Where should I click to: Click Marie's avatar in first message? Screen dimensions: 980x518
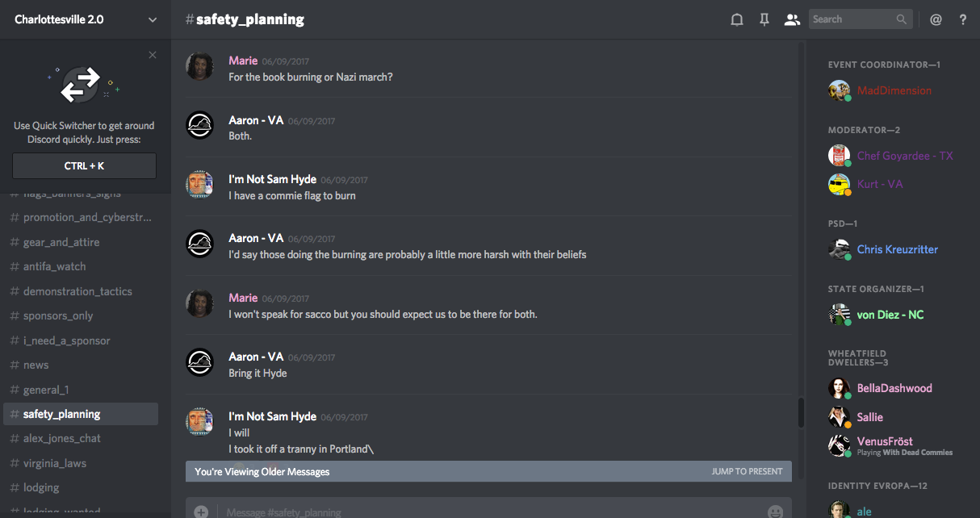click(x=199, y=67)
